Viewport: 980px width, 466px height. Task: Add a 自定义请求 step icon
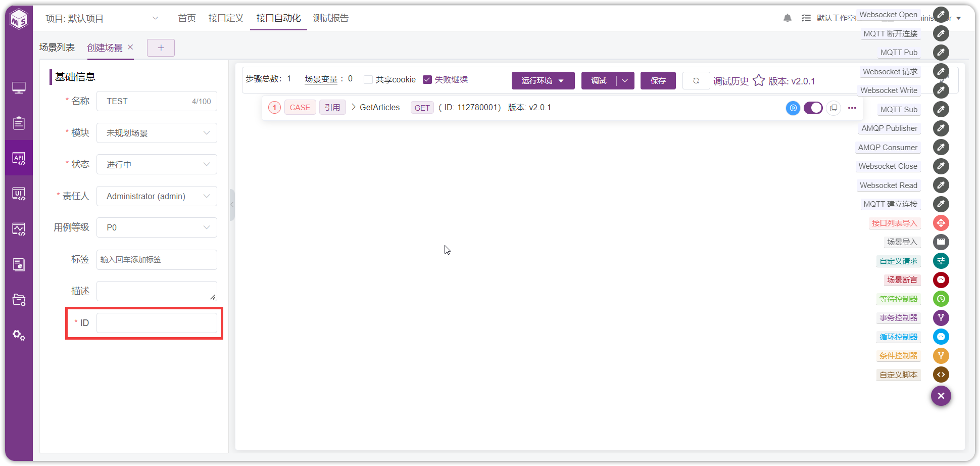[941, 261]
